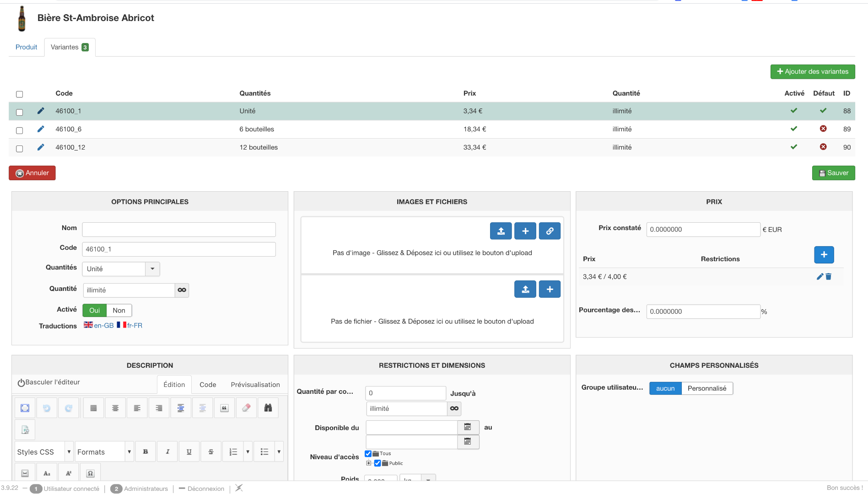This screenshot has height=494, width=868.
Task: Click the link icon in the images panel
Action: coord(550,231)
